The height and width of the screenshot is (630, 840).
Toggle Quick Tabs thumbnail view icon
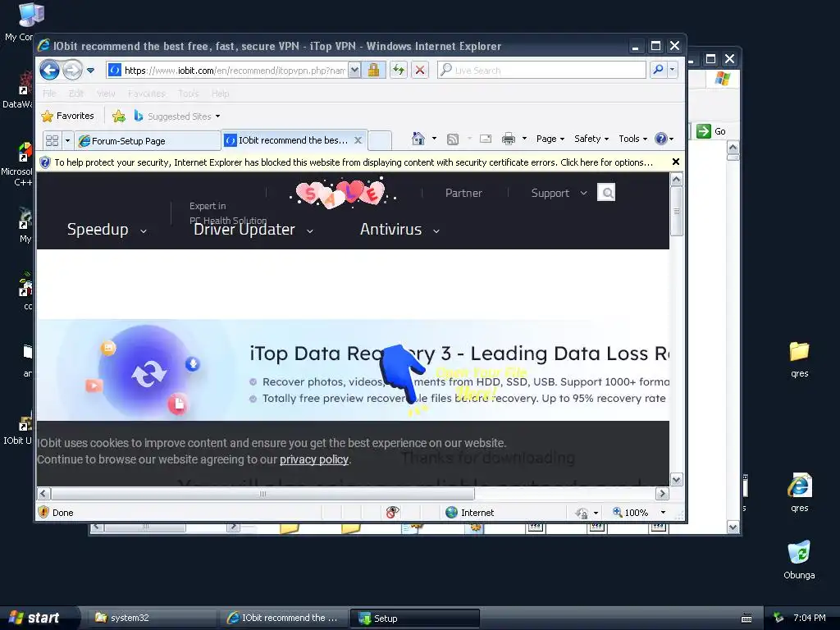[52, 141]
